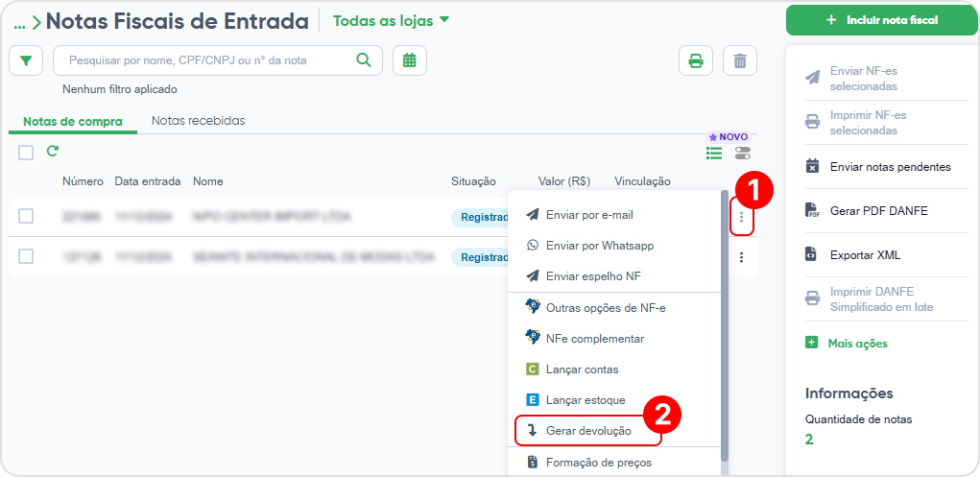The width and height of the screenshot is (980, 477).
Task: Click the Outras opções de NF-e icon
Action: [x=533, y=306]
